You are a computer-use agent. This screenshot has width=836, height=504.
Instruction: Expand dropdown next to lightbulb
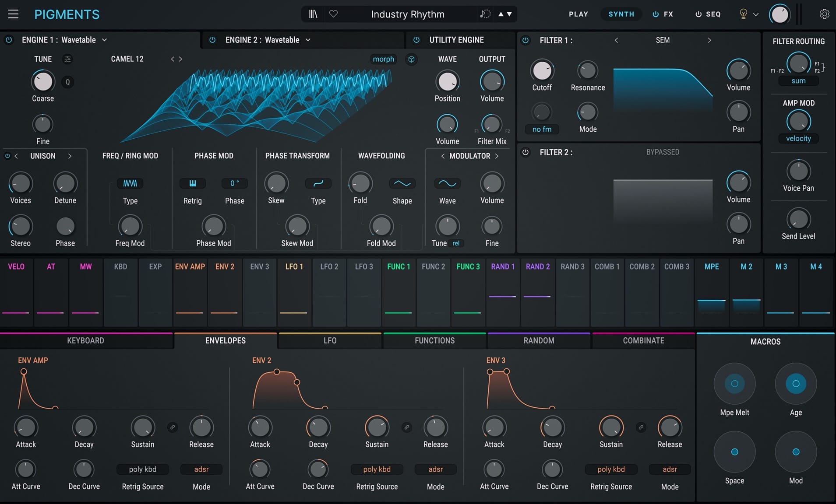[756, 14]
